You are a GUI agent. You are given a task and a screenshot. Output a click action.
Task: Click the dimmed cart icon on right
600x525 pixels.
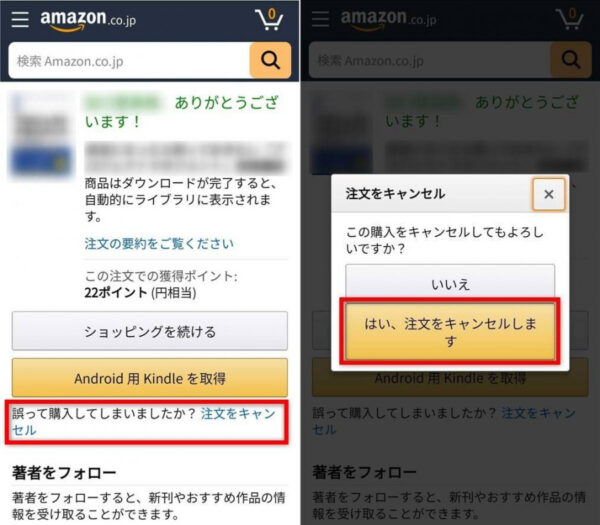pyautogui.click(x=569, y=19)
